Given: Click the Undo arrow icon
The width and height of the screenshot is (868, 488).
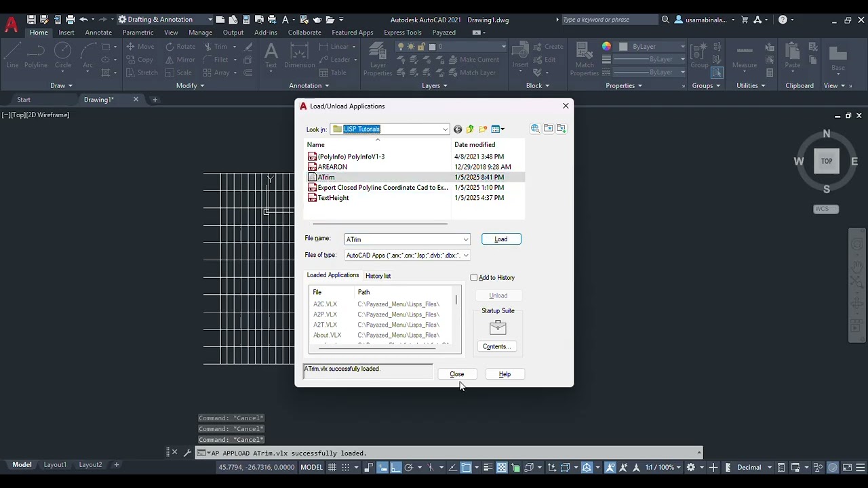Looking at the screenshot, I should [x=84, y=20].
